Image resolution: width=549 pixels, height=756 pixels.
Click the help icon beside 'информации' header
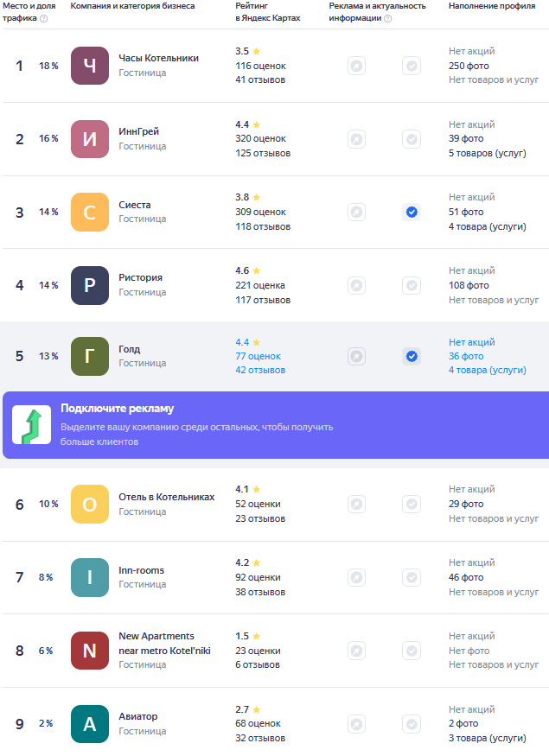(388, 18)
